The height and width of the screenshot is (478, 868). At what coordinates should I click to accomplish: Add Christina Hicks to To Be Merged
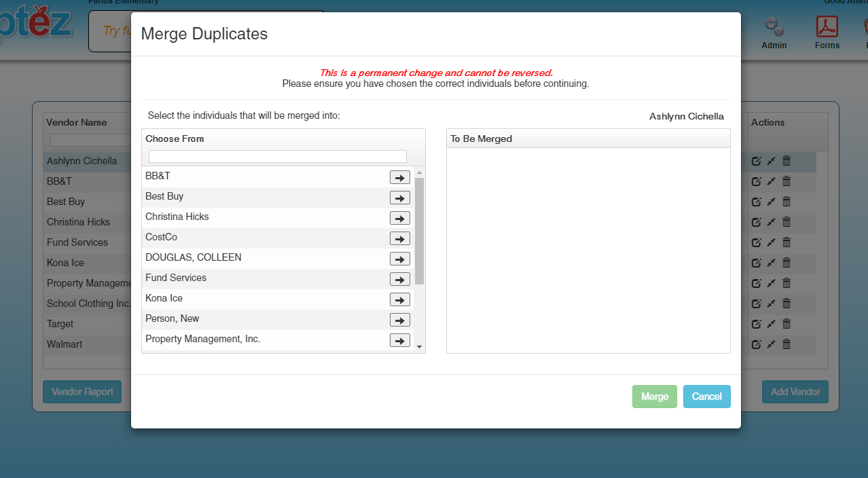click(399, 218)
